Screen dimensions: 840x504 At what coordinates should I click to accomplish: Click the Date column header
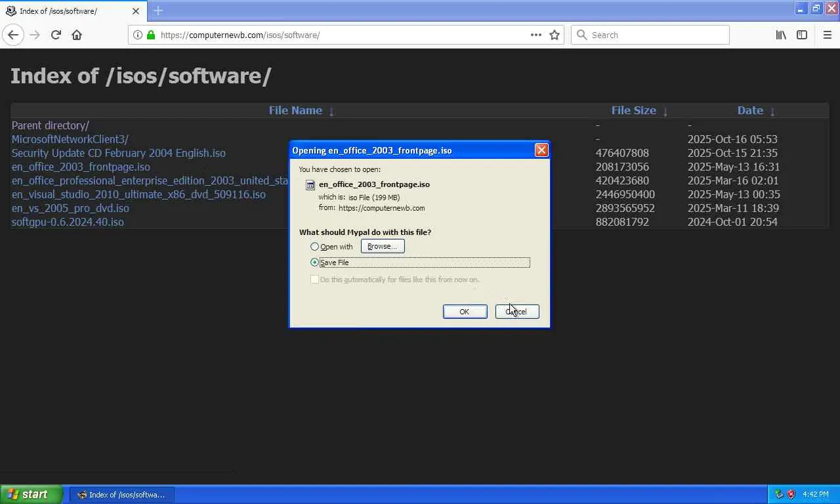click(750, 110)
